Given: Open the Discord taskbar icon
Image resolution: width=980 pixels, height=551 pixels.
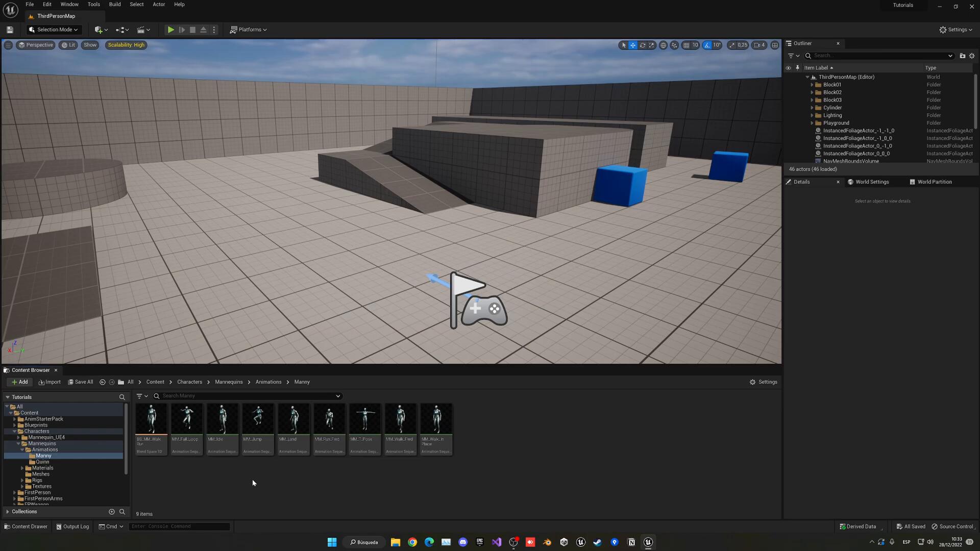Looking at the screenshot, I should click(x=463, y=542).
